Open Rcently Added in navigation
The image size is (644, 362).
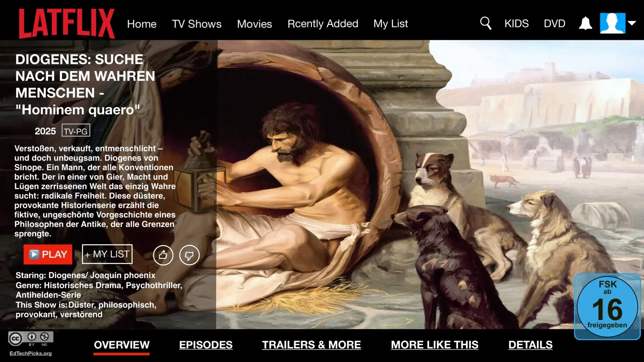click(323, 24)
